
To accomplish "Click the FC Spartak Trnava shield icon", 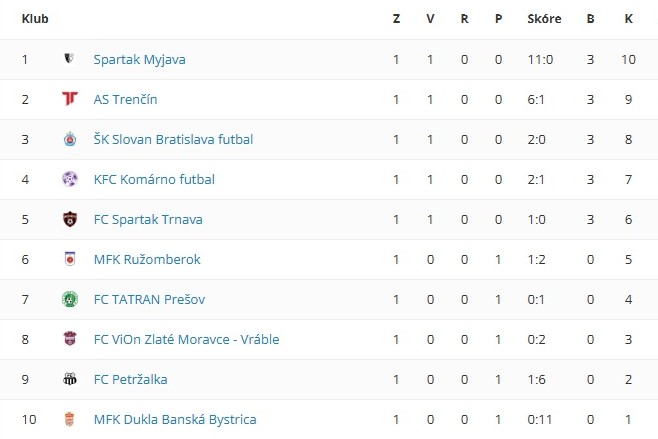I will click(70, 219).
